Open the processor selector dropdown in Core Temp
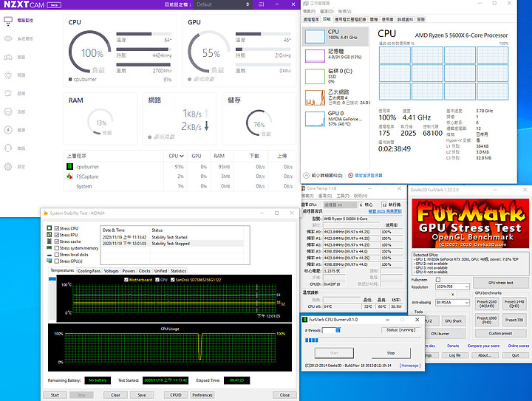Image resolution: width=532 pixels, height=401 pixels. click(x=340, y=205)
